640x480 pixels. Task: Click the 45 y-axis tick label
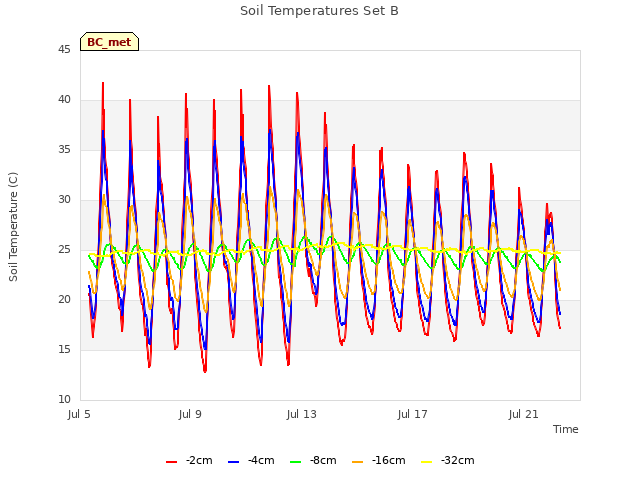pos(64,50)
